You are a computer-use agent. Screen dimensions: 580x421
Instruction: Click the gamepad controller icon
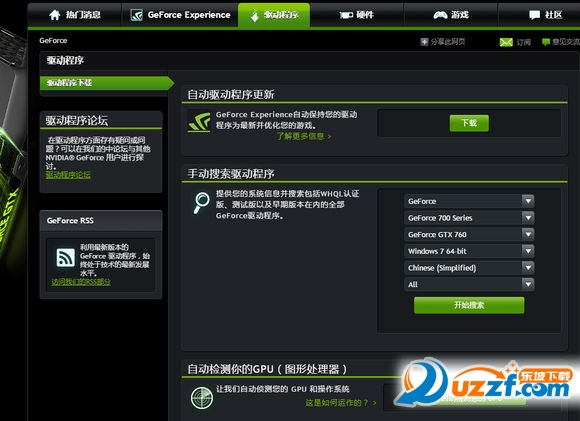440,15
